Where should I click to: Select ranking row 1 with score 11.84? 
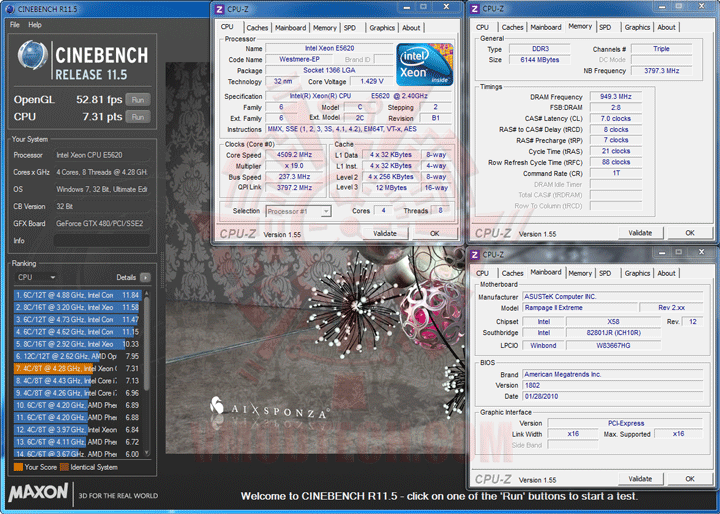[x=77, y=295]
